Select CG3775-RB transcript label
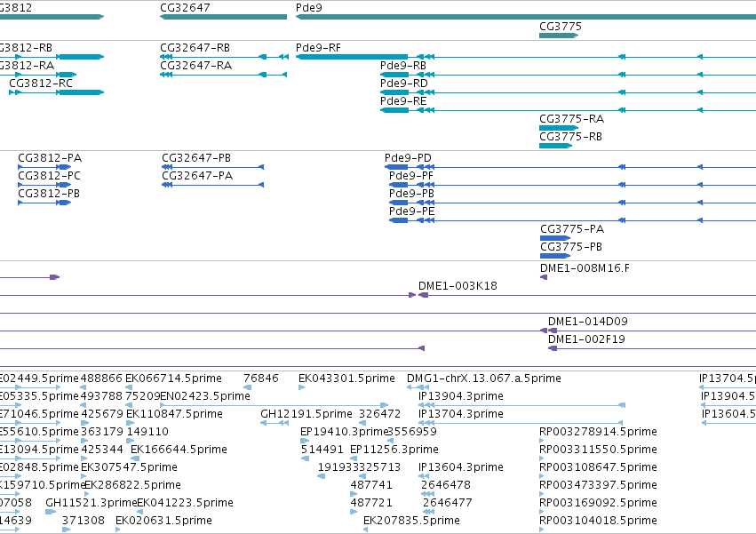Screen dimensions: 756x534 570,137
